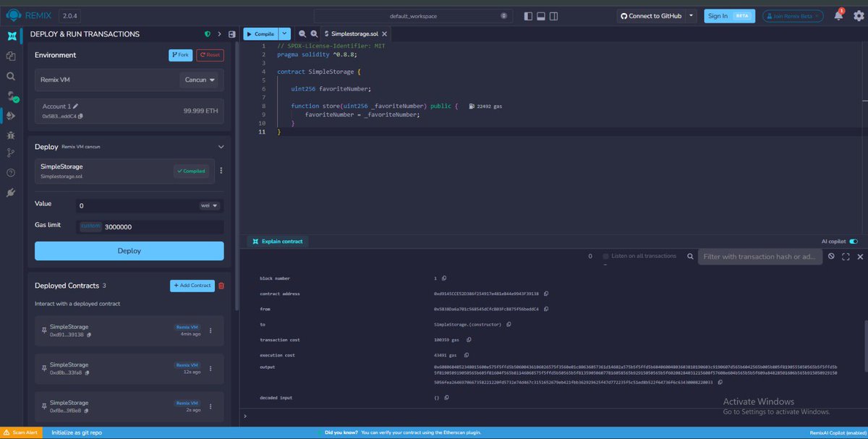Copy the 'from' address value
This screenshot has width=868, height=439.
point(546,309)
